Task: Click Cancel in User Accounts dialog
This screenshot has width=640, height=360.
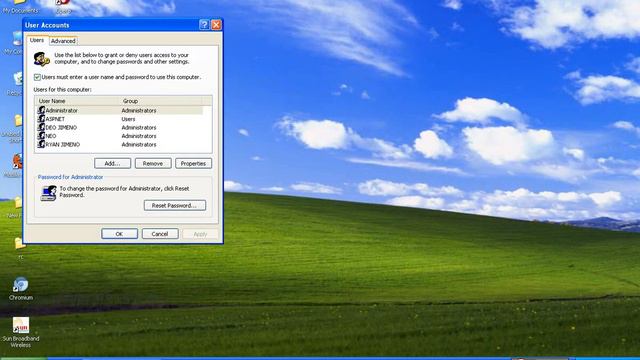Action: (x=160, y=234)
